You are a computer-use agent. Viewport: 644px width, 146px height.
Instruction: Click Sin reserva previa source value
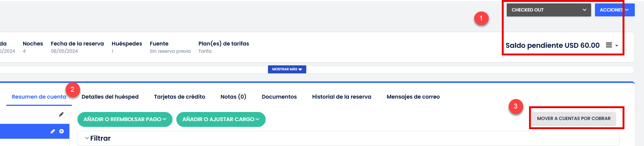coord(170,51)
